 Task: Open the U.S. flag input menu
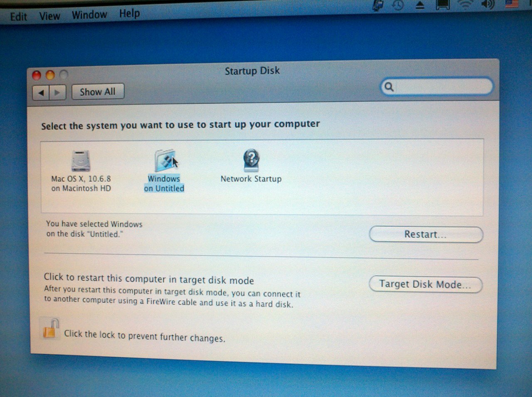[x=512, y=4]
